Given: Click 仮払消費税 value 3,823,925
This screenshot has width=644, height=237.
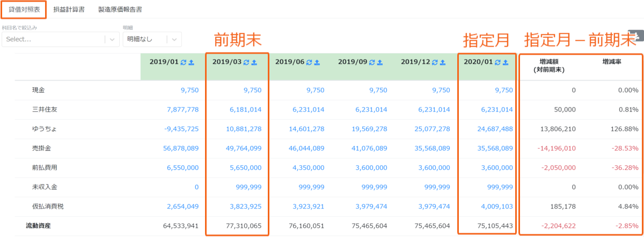Looking at the screenshot, I should coord(246,206).
